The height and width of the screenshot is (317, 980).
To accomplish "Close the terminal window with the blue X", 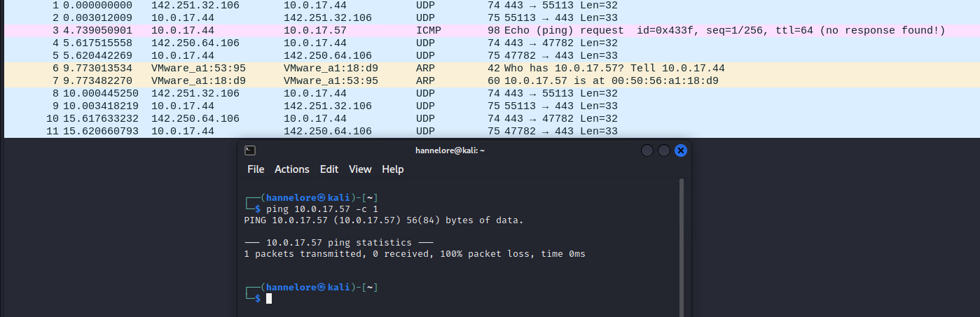I will (x=681, y=150).
